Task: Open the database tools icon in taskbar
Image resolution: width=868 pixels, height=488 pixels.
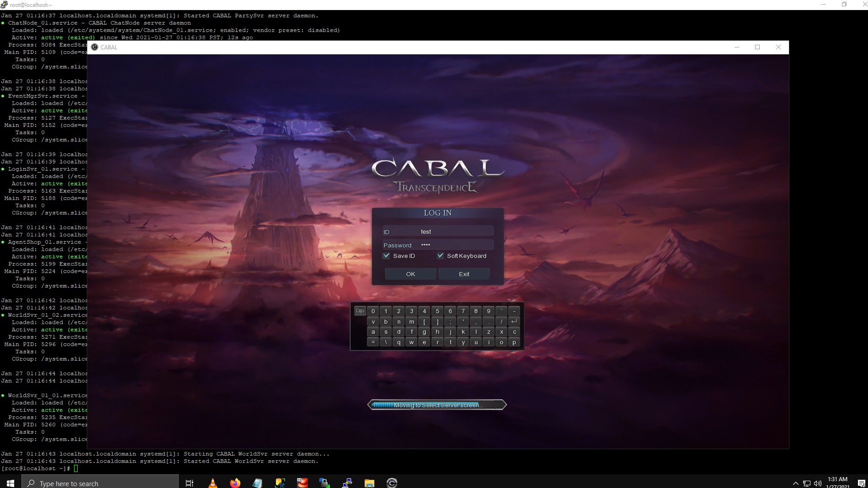Action: pyautogui.click(x=280, y=483)
